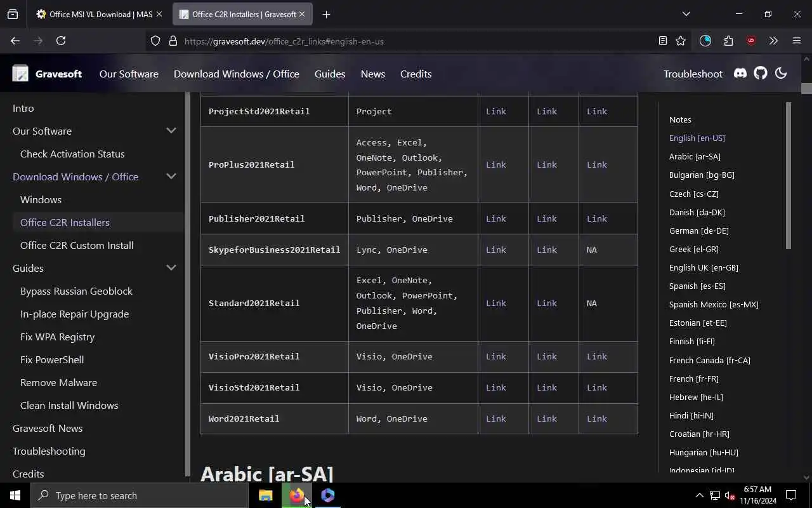Jump to German [de-DE] in contents
The height and width of the screenshot is (508, 812).
point(699,231)
